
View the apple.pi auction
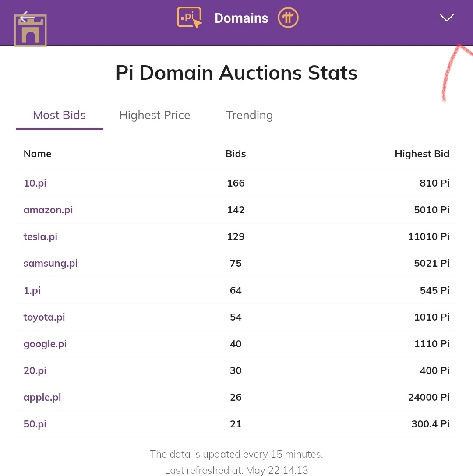[x=42, y=397]
